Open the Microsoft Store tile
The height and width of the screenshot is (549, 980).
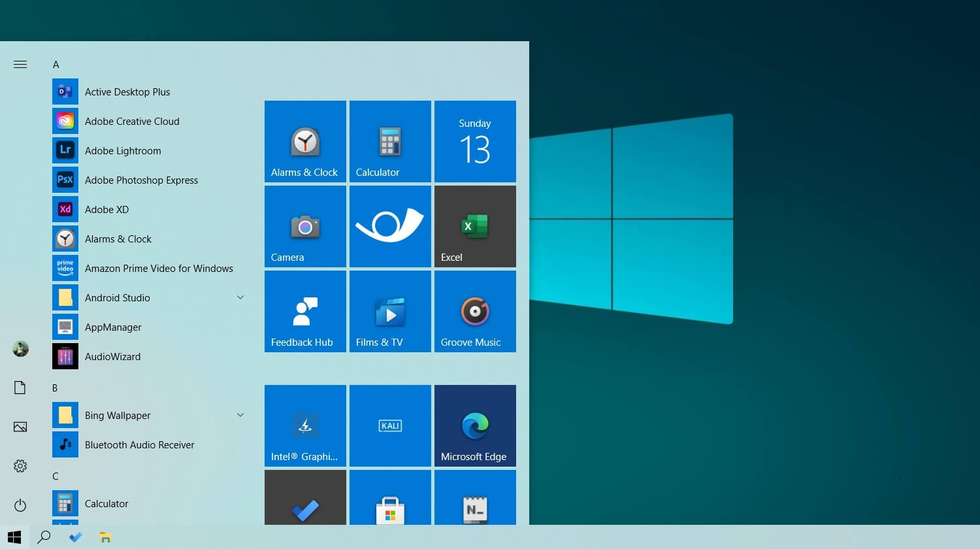click(390, 497)
